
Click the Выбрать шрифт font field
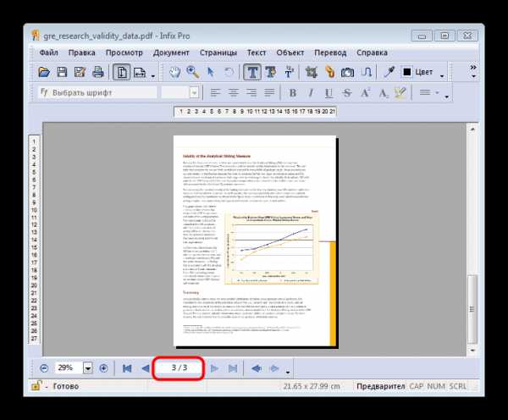(97, 92)
